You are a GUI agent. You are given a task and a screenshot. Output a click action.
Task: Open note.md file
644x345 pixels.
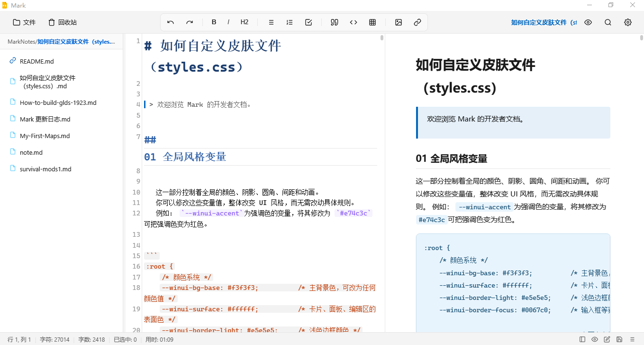(31, 152)
